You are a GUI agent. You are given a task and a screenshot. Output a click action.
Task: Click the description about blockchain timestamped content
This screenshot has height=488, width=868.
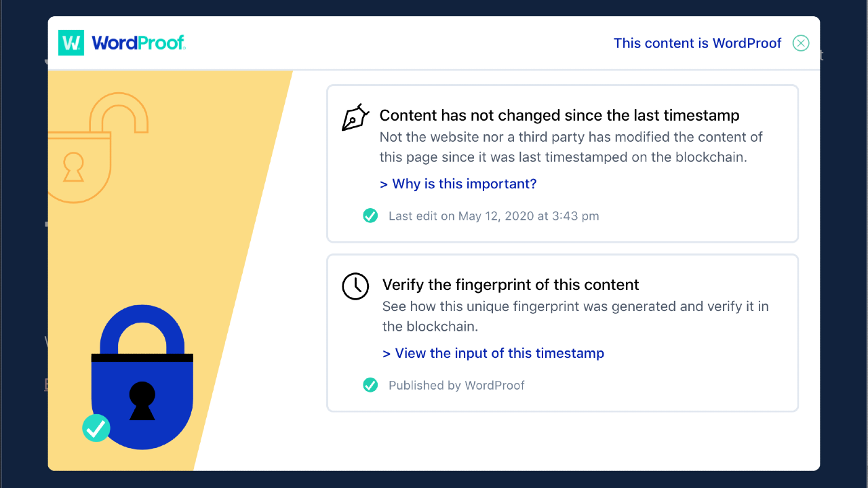click(x=571, y=147)
